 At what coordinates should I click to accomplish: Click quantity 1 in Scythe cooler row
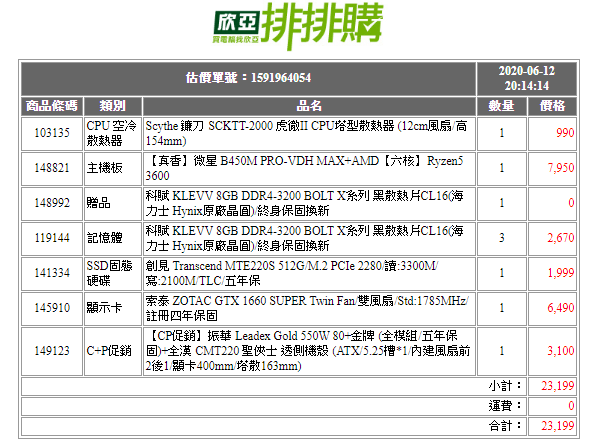pyautogui.click(x=501, y=133)
